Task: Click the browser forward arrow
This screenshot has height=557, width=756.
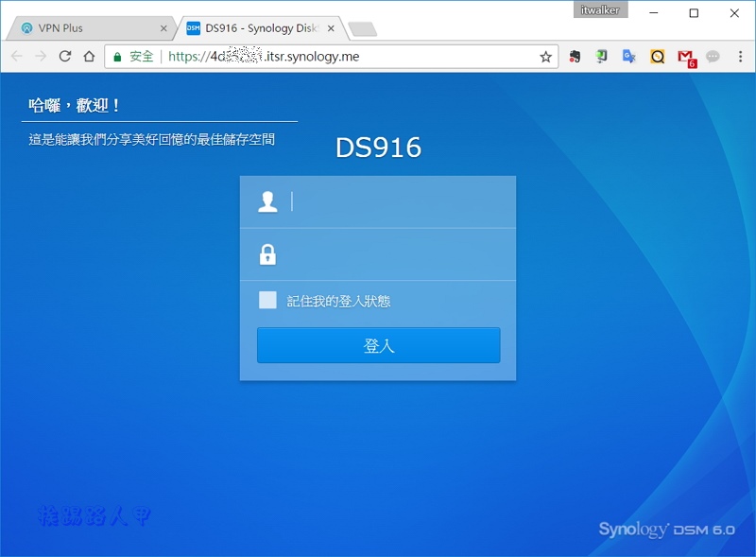Action: (x=41, y=57)
